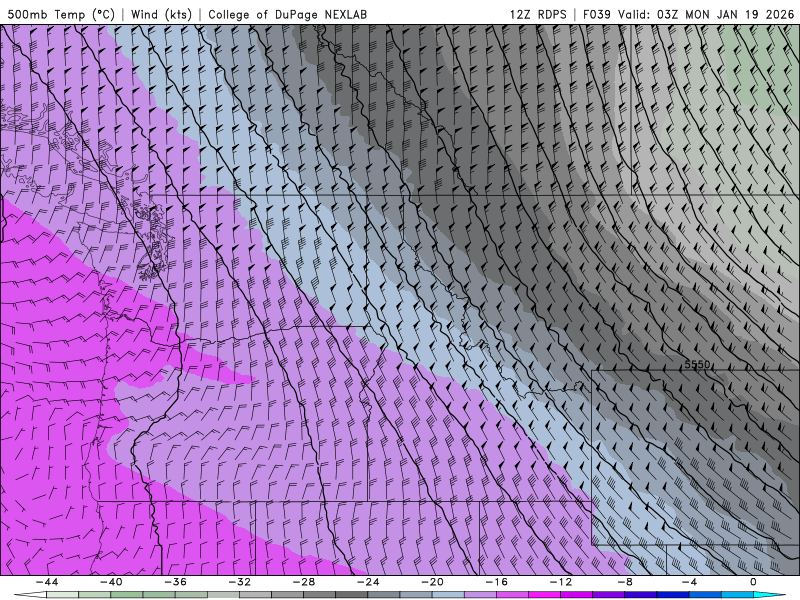
Task: Click the -32 tick label on color scale
Action: coord(239,582)
